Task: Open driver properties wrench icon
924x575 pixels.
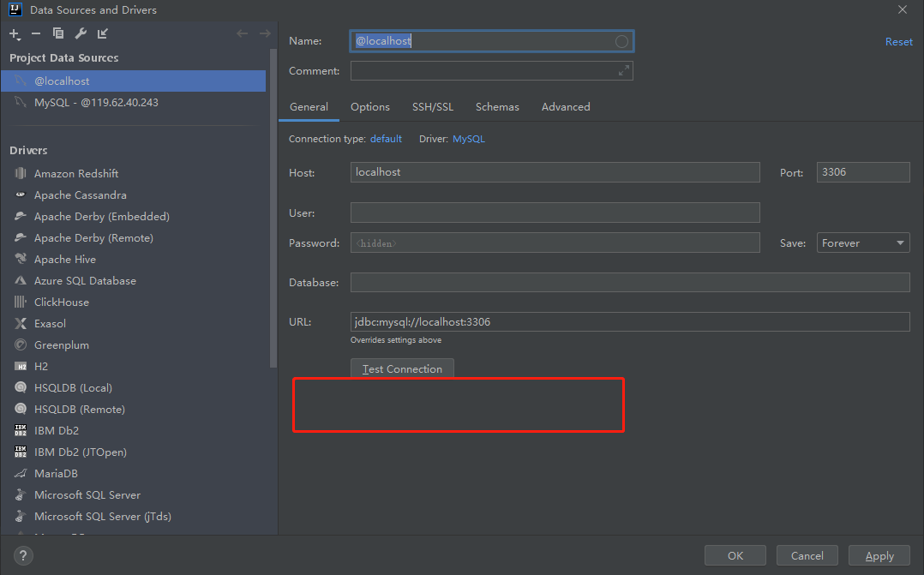Action: click(81, 33)
